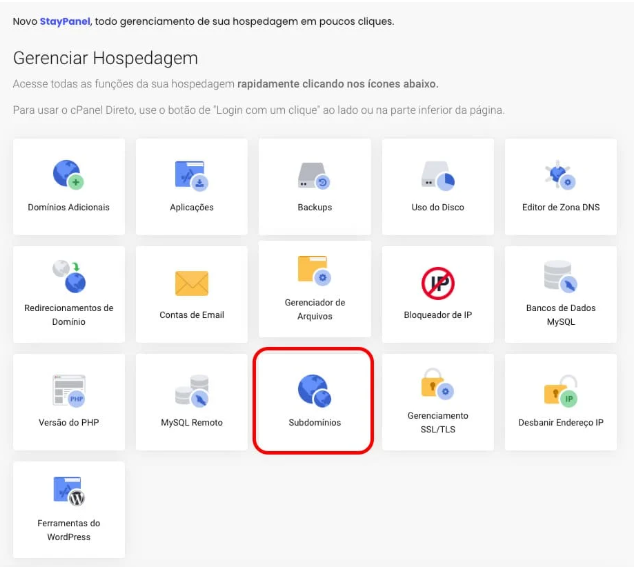
Task: Click the 'Para usar o cPanel Direto' paragraph
Action: point(259,110)
